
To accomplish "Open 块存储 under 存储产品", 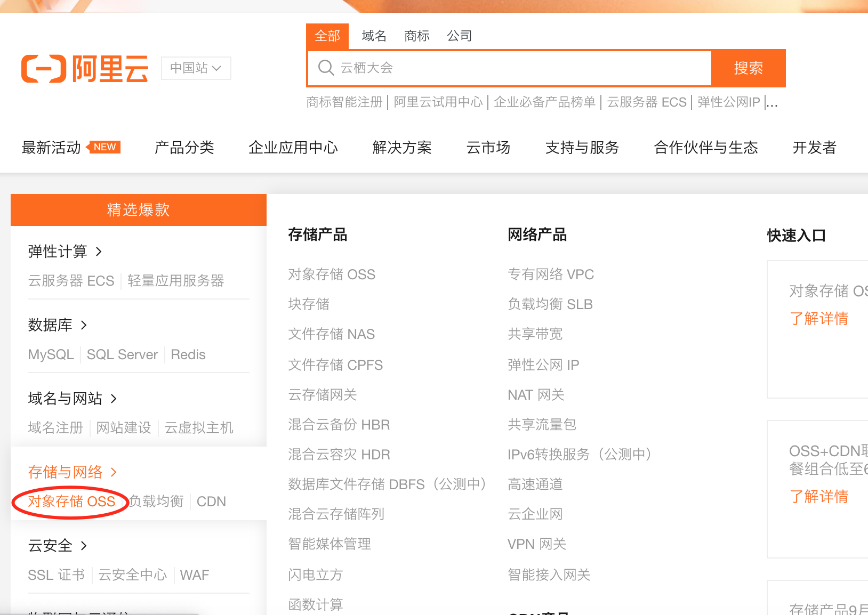I will pyautogui.click(x=309, y=304).
